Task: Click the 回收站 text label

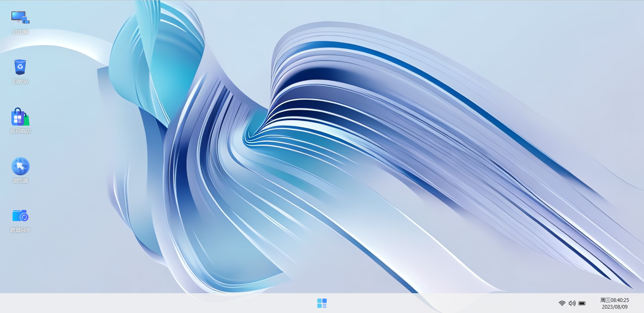Action: (20, 81)
